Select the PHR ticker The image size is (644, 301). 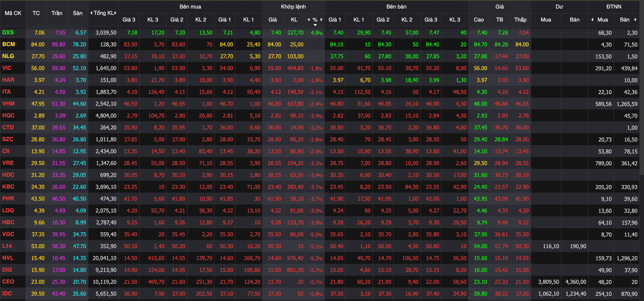coord(8,198)
